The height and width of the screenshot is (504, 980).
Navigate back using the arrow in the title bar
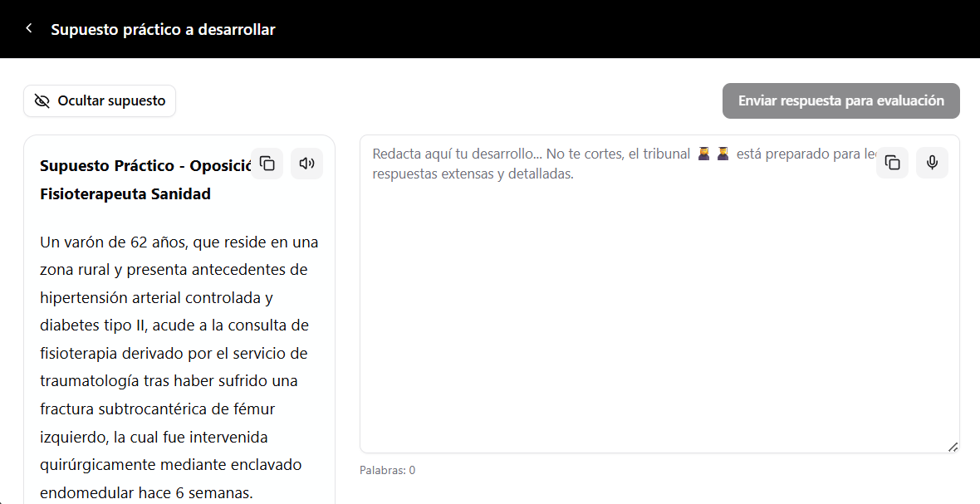tap(28, 27)
